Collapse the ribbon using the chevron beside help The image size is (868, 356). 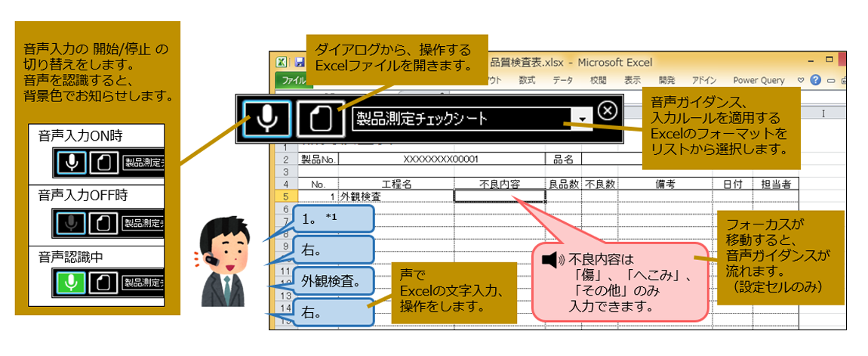coord(801,80)
